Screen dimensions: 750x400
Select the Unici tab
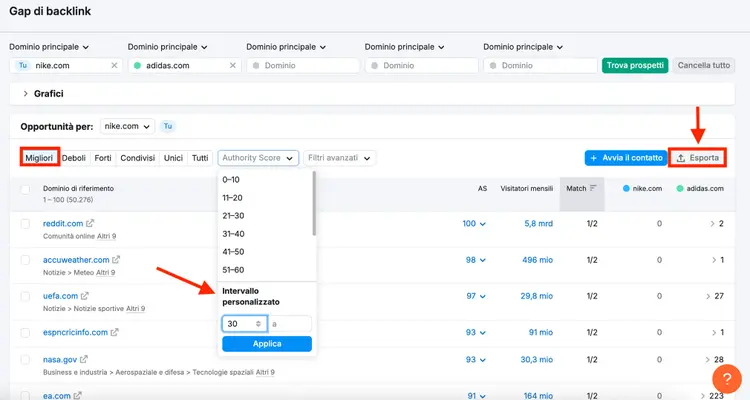pos(173,158)
